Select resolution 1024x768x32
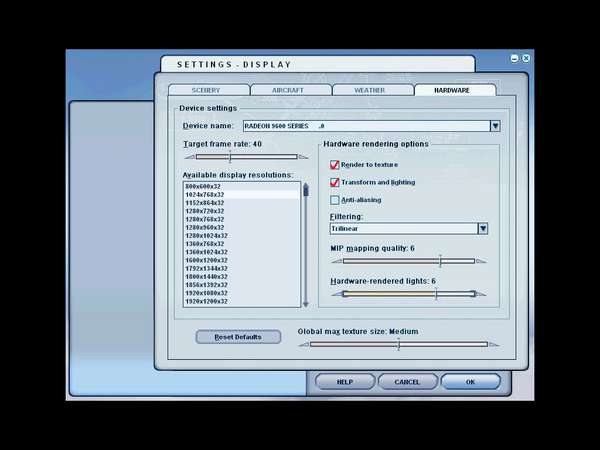 coord(242,195)
